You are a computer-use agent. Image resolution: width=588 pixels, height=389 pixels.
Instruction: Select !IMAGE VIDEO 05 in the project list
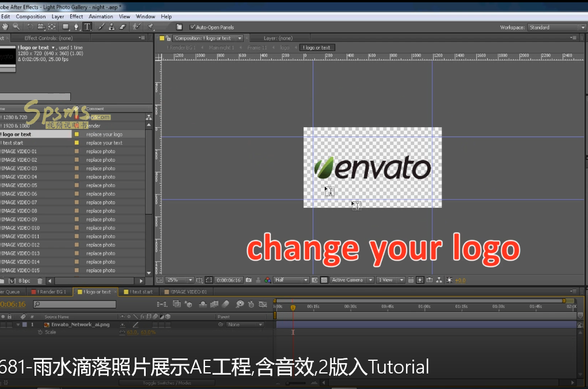[19, 185]
